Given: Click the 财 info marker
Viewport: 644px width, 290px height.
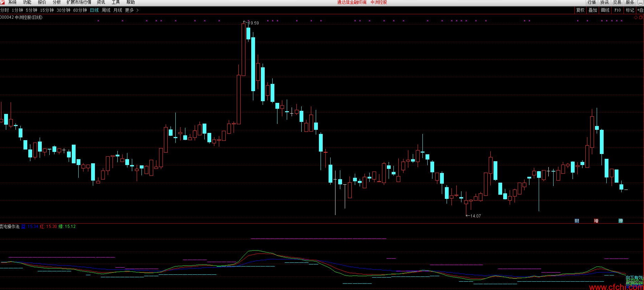Looking at the screenshot, I should [x=577, y=221].
